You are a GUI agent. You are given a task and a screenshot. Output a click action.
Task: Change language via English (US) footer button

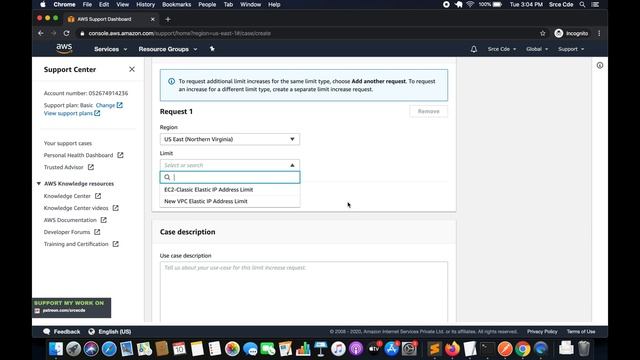[x=110, y=331]
